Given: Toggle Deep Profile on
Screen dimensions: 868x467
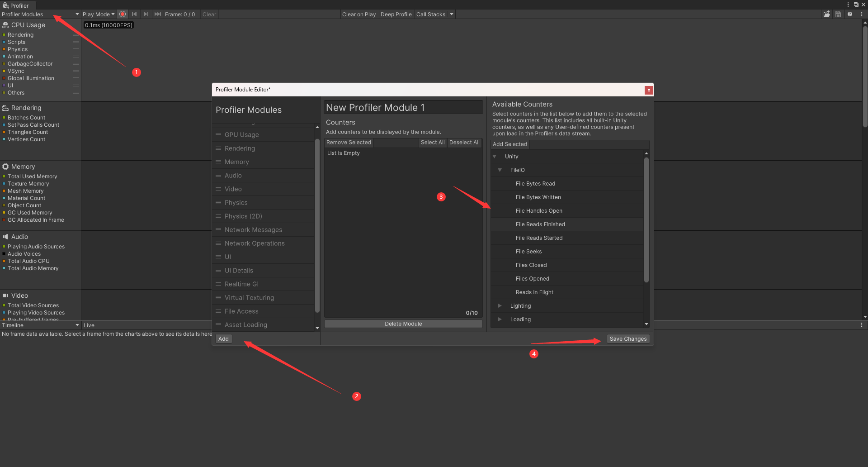Looking at the screenshot, I should (x=396, y=14).
